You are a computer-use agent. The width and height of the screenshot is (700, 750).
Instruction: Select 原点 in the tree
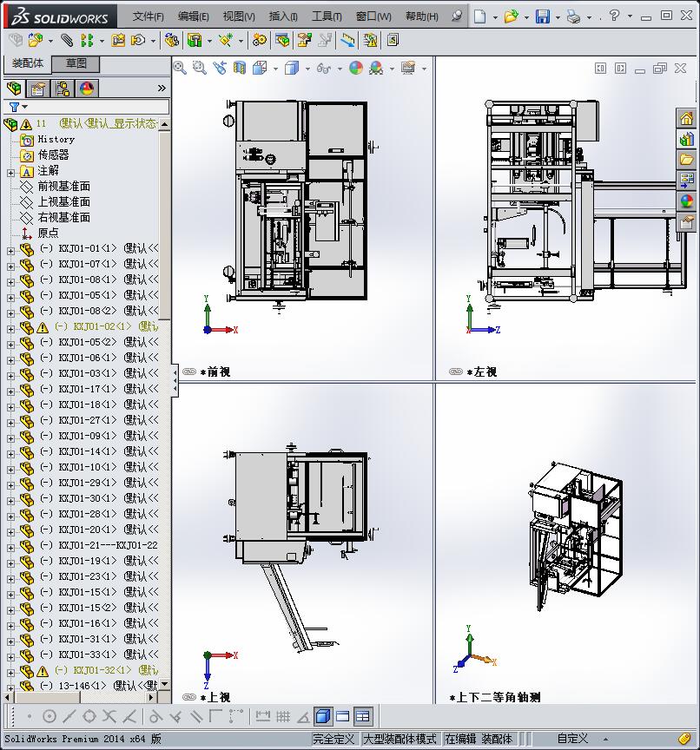click(48, 233)
